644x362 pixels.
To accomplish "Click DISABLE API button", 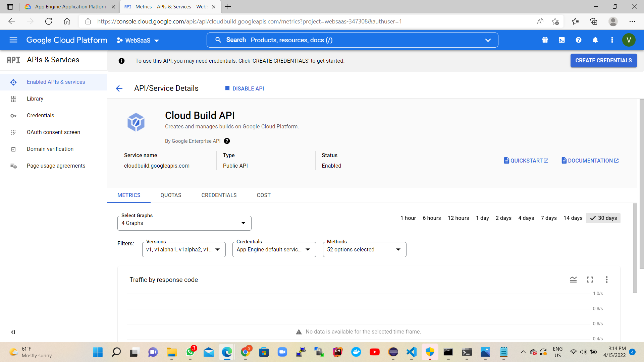I will 245,88.
